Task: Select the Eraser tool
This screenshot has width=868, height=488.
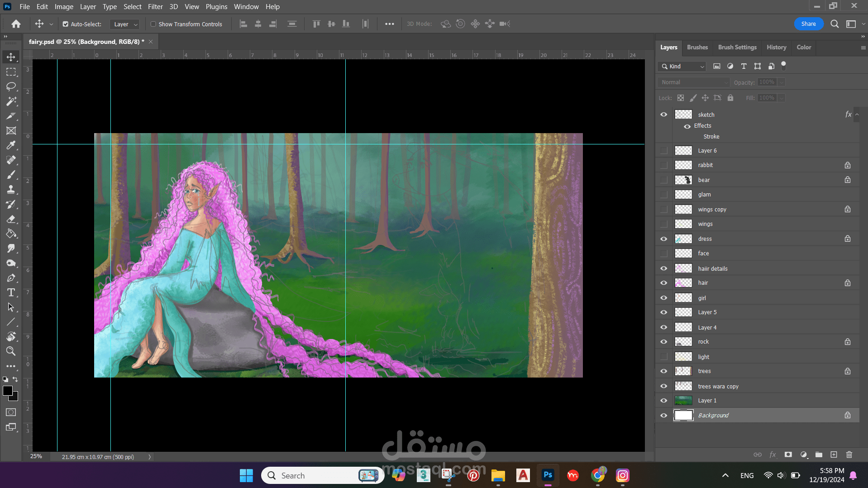Action: 11,219
